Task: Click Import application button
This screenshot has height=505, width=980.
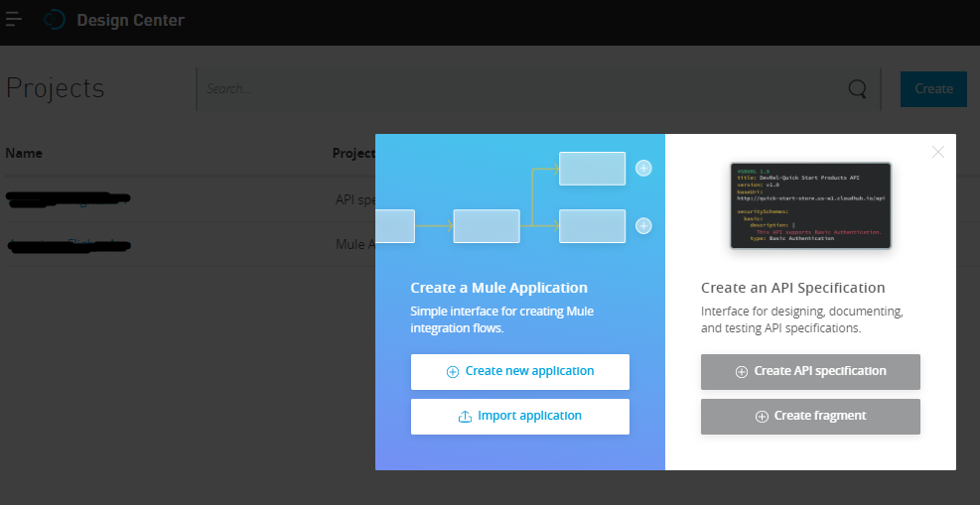Action: [520, 417]
